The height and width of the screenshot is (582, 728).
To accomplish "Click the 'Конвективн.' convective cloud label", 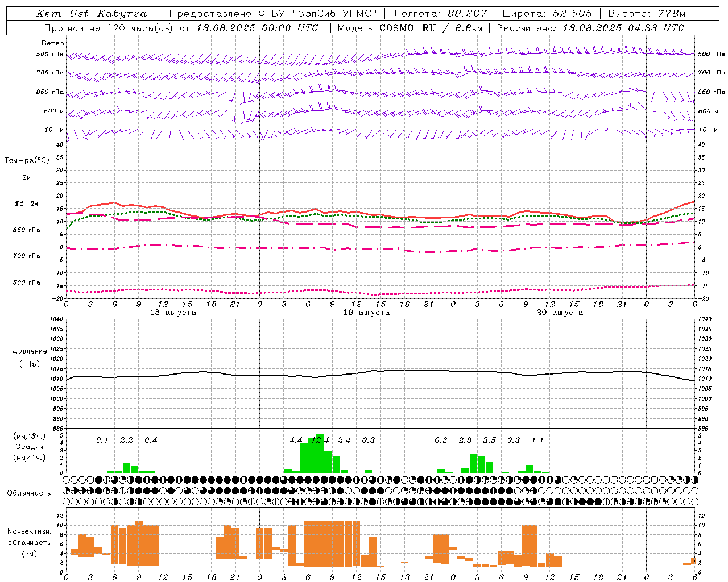I will [30, 531].
